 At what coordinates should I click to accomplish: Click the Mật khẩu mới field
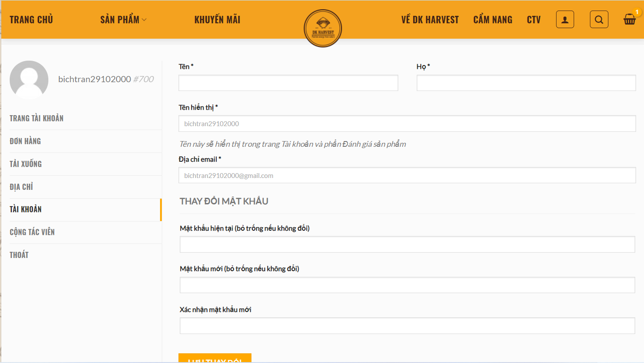[x=407, y=285]
